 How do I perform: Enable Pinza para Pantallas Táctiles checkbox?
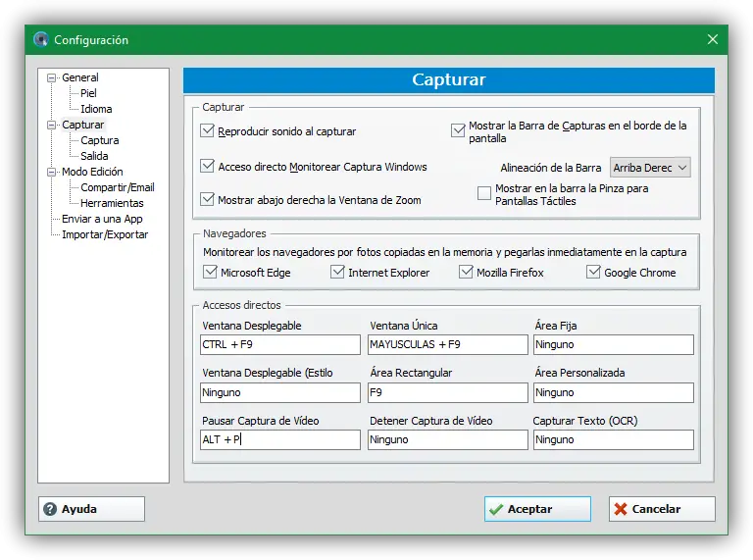tap(484, 193)
